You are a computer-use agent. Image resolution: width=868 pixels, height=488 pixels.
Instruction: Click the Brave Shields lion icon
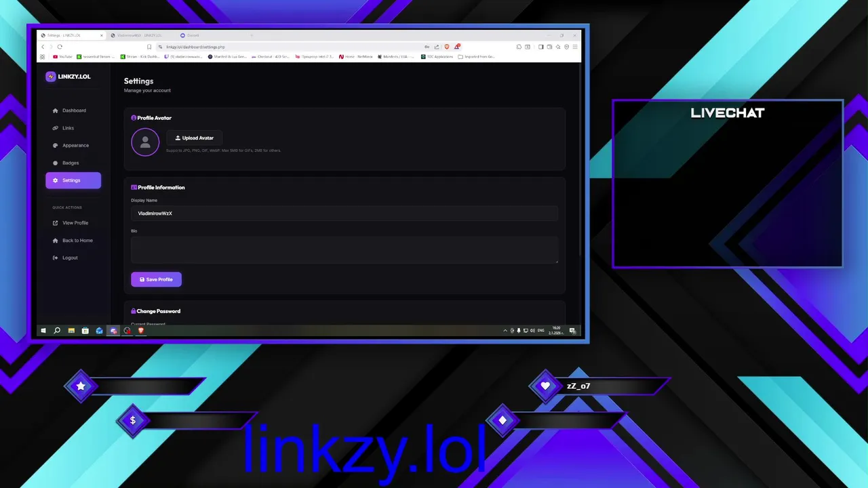pyautogui.click(x=446, y=47)
